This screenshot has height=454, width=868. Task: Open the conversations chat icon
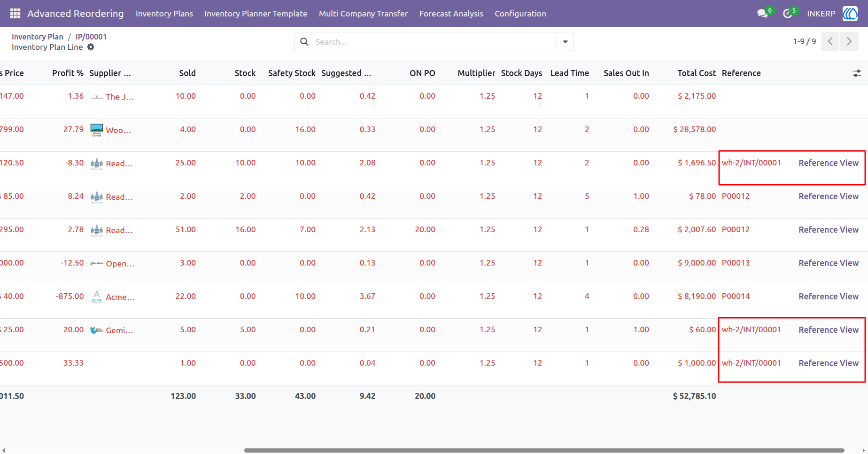[762, 14]
